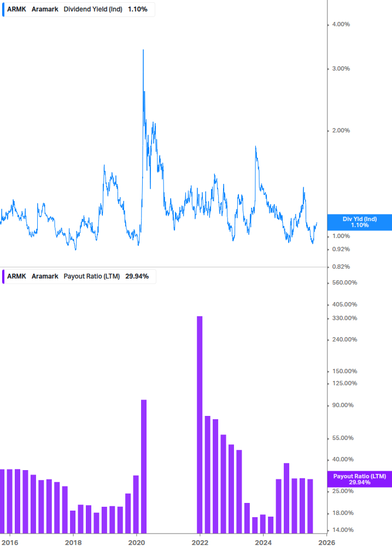Click the Aramark name in payout ratio legend

coord(45,276)
